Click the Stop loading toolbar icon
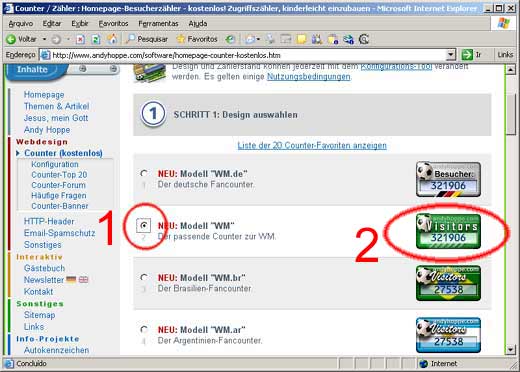The height and width of the screenshot is (372, 520). coord(80,40)
